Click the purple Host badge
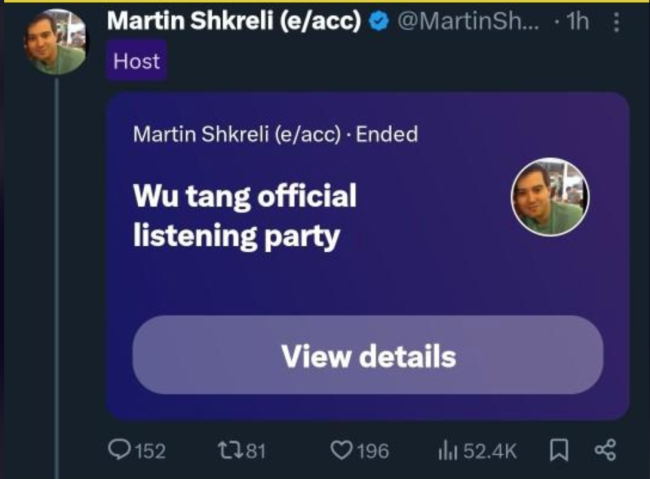The image size is (650, 479). point(136,61)
